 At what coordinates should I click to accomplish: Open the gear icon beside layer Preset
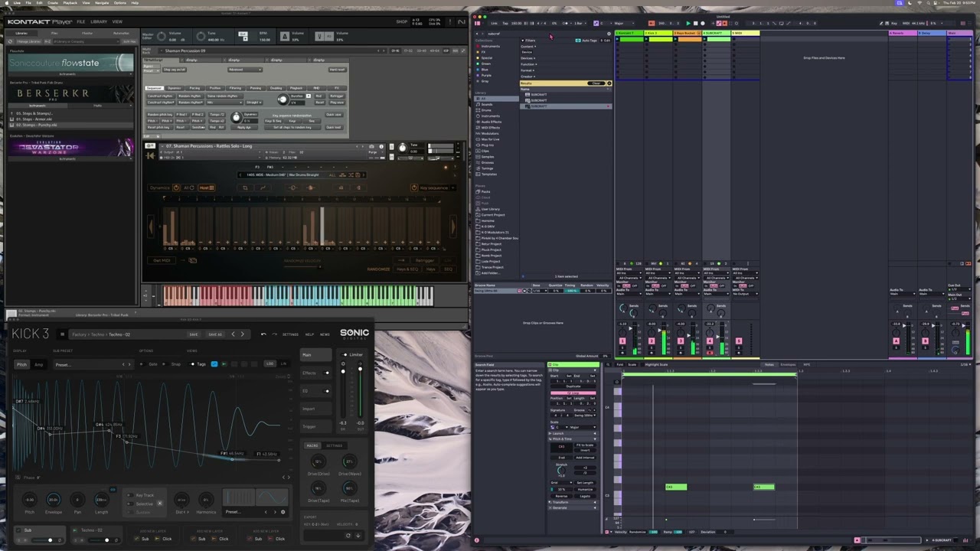click(283, 512)
